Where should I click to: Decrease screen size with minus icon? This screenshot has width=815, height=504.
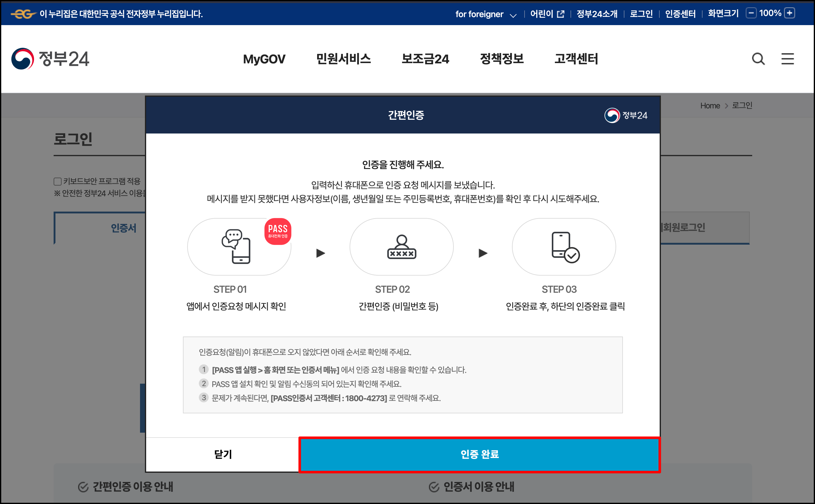[751, 13]
